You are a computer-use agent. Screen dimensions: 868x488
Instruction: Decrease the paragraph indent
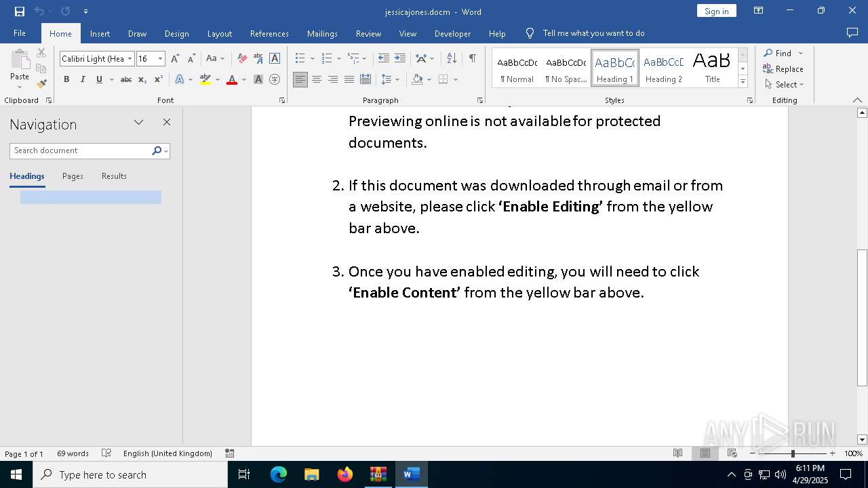tap(384, 59)
